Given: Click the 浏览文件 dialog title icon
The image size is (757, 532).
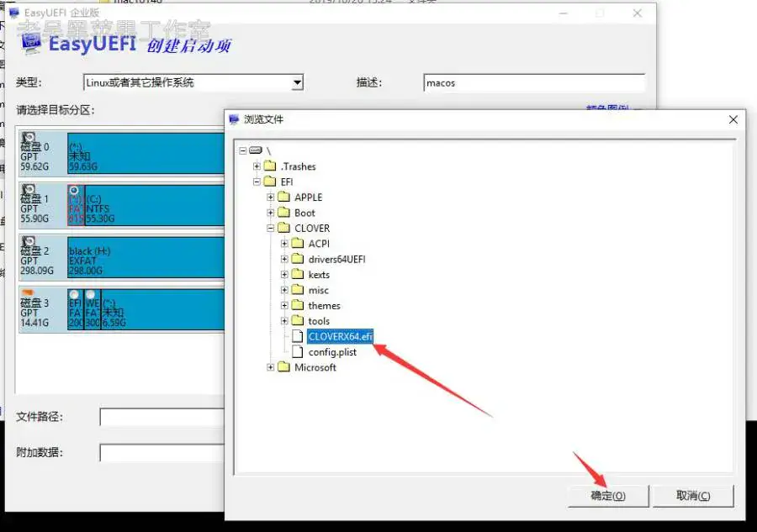Looking at the screenshot, I should point(234,119).
